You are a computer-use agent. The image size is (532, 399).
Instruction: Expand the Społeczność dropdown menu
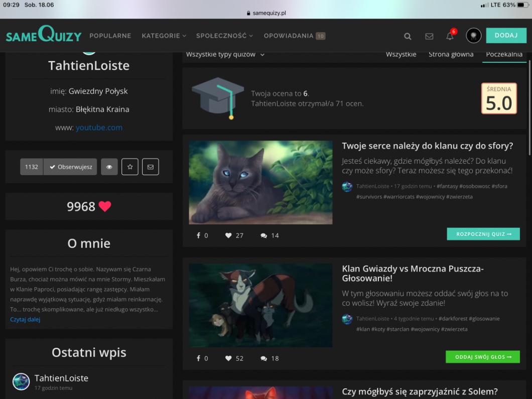click(x=224, y=36)
